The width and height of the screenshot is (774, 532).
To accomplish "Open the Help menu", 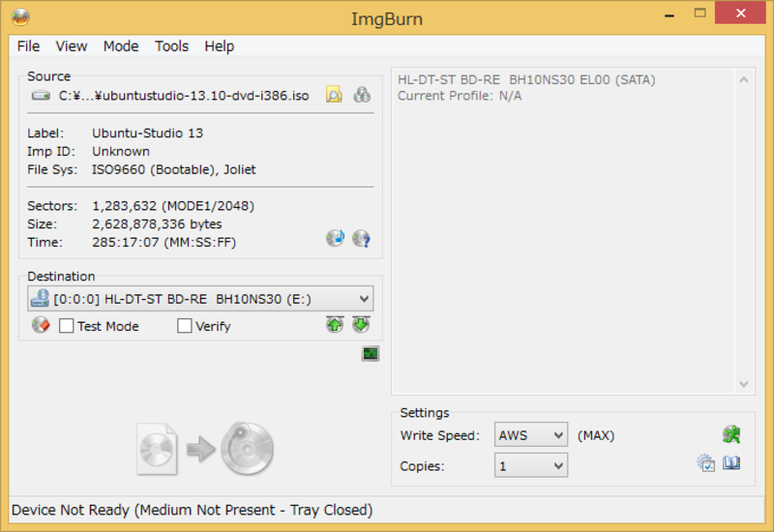I will 220,46.
